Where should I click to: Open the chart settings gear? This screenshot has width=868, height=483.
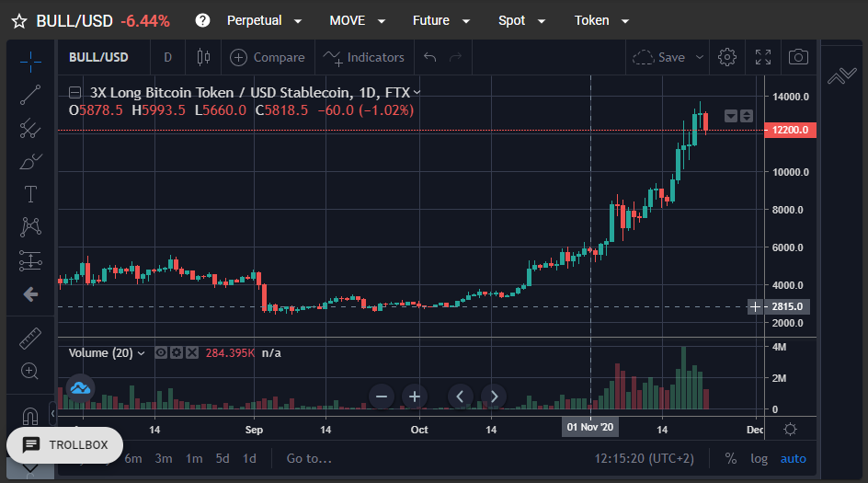coord(726,57)
